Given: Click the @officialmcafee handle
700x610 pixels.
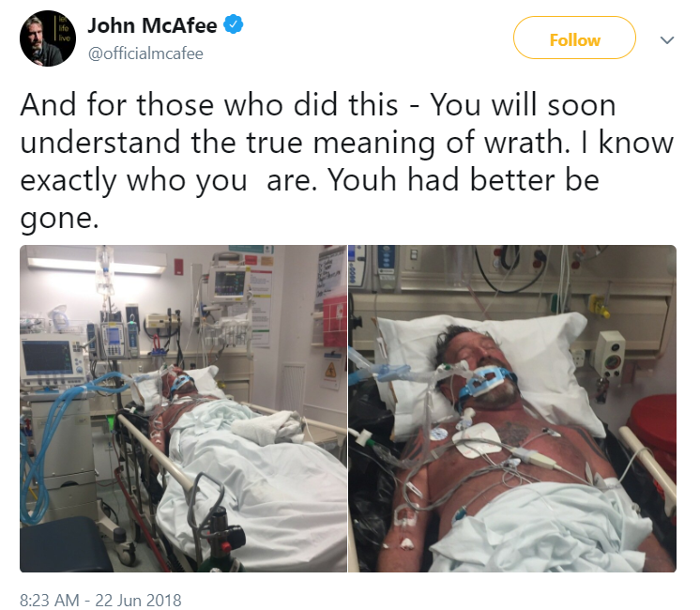Looking at the screenshot, I should [x=145, y=53].
